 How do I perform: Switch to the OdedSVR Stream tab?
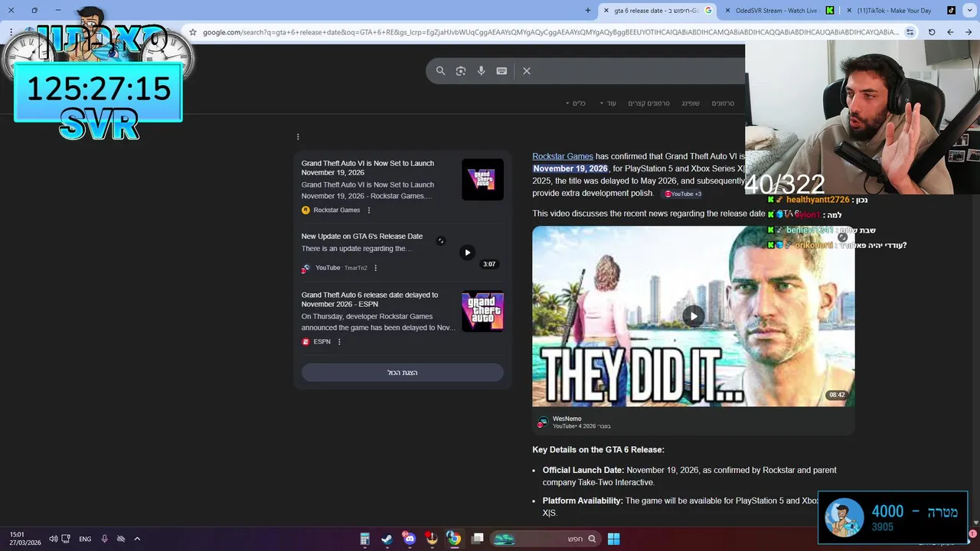[779, 10]
